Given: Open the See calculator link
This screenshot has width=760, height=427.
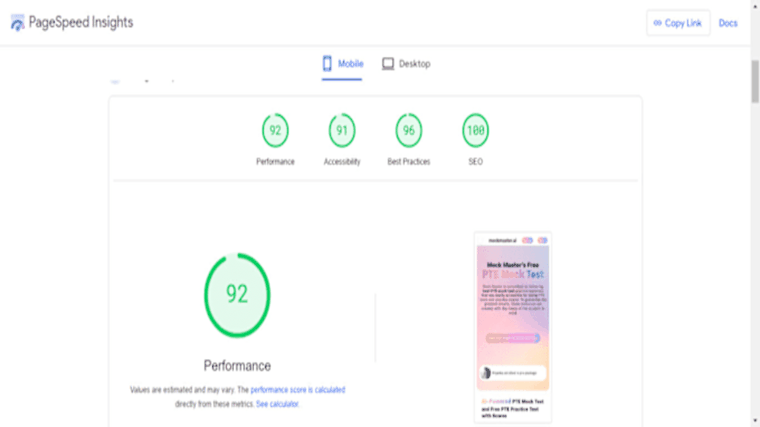Looking at the screenshot, I should click(x=277, y=404).
